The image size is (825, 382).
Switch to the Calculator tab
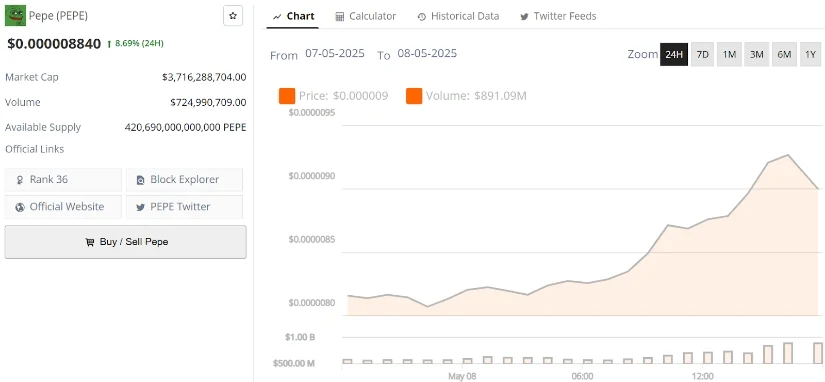pos(366,16)
